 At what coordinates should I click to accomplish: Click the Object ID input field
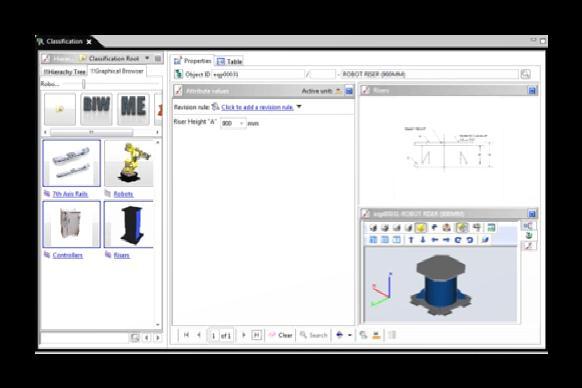tap(258, 74)
